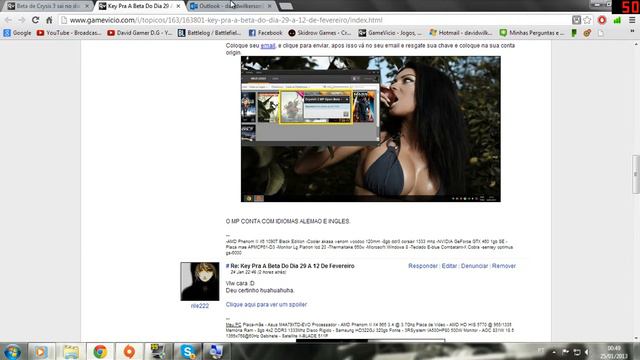Click Denunciar to report the reply
The height and width of the screenshot is (360, 640).
coord(474,266)
